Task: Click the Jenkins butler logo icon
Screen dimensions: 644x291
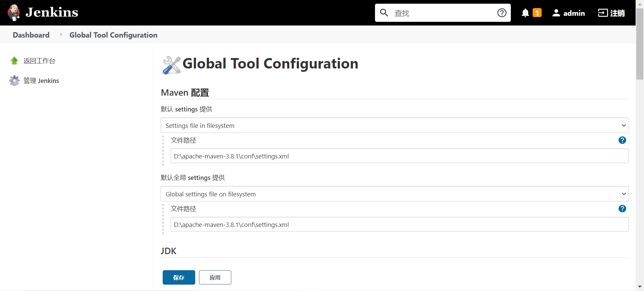Action: pos(14,12)
